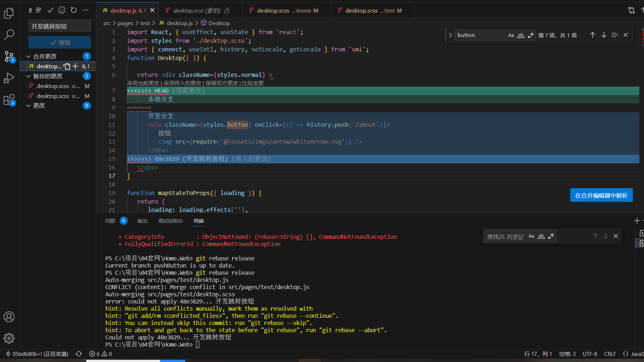Switch to desktop.scss ...\home tab

287,10
